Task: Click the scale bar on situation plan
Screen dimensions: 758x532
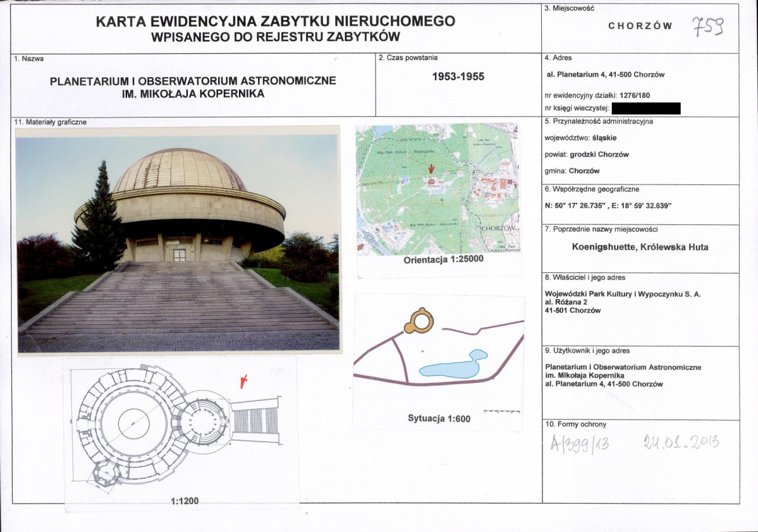Action: point(502,411)
